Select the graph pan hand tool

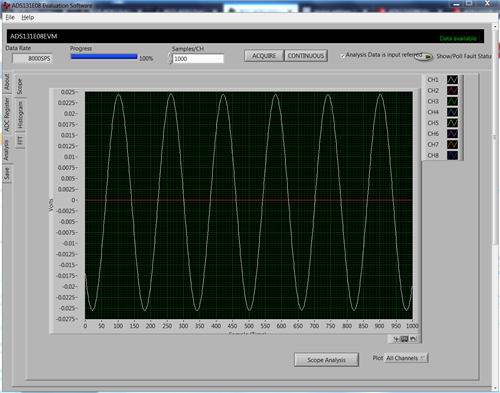click(413, 339)
